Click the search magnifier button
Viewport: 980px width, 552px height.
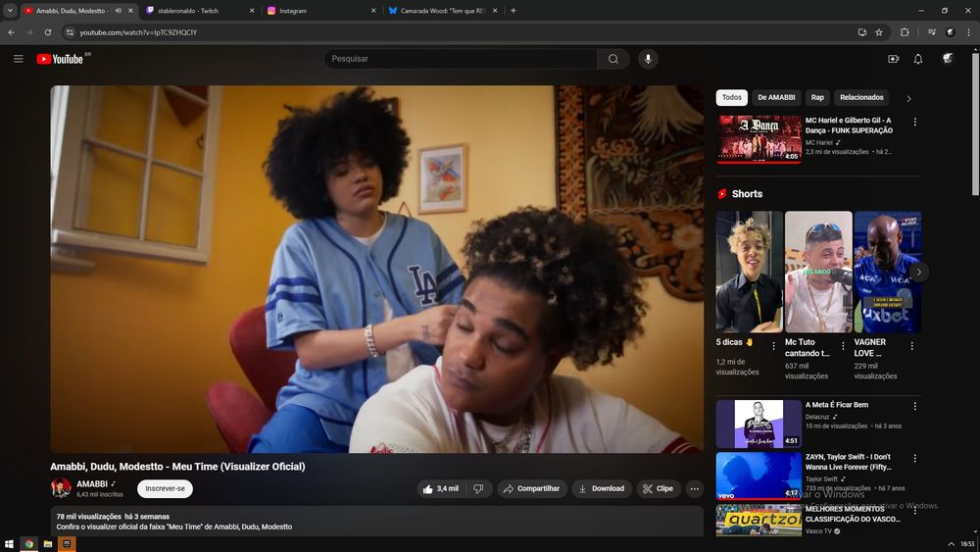point(613,59)
